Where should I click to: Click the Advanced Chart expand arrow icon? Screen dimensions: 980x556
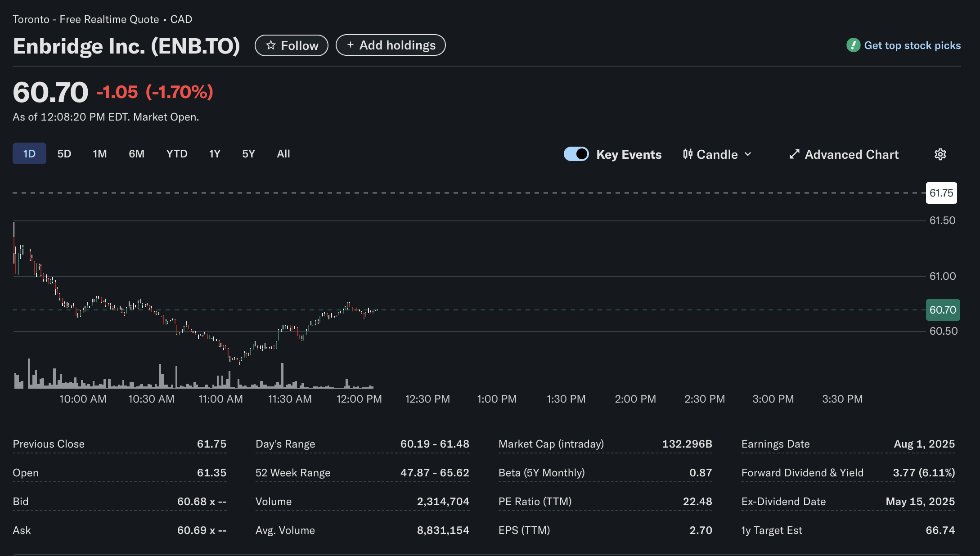(795, 154)
